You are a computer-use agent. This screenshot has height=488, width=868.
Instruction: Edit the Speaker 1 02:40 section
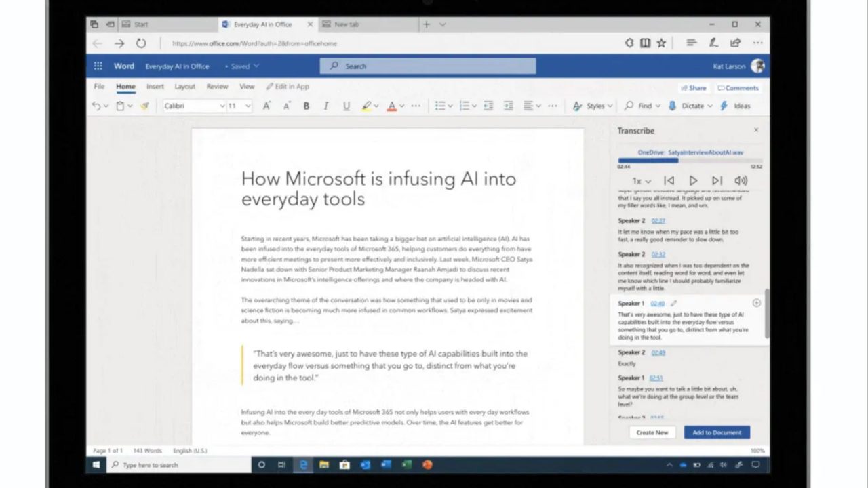click(x=673, y=304)
